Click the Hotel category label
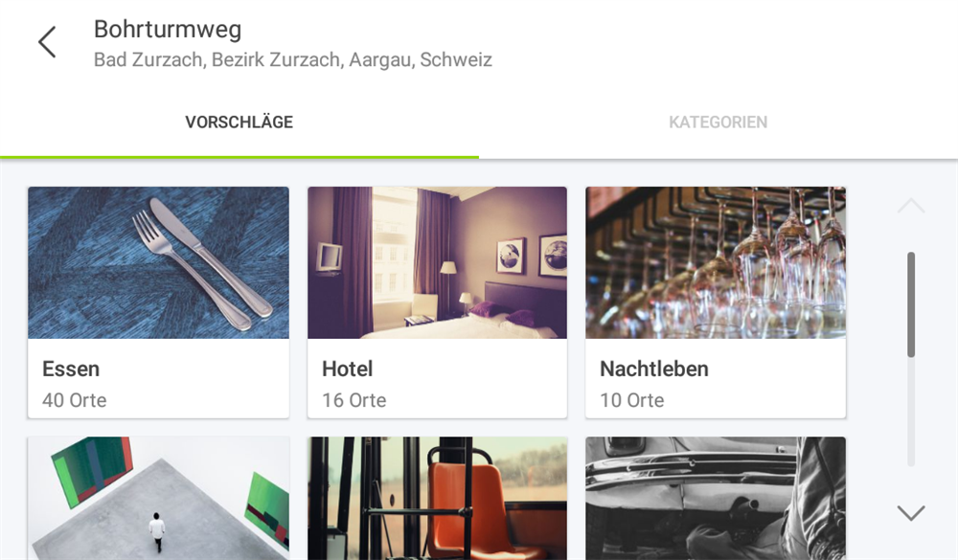The height and width of the screenshot is (560, 958). pyautogui.click(x=347, y=369)
